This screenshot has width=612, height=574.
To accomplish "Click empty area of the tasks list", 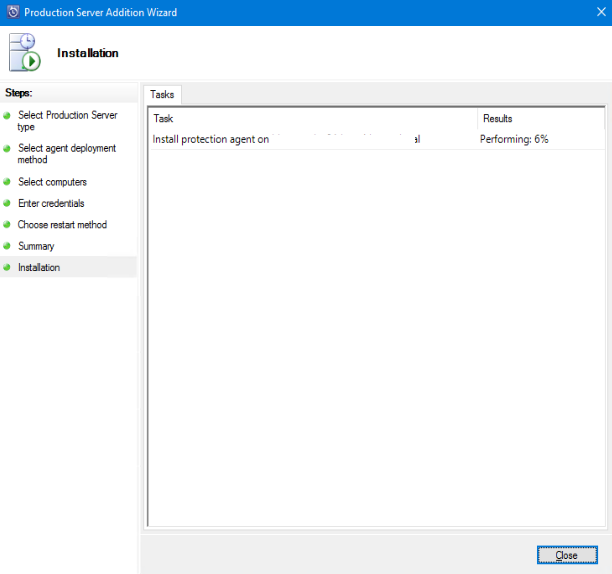I will tap(375, 340).
